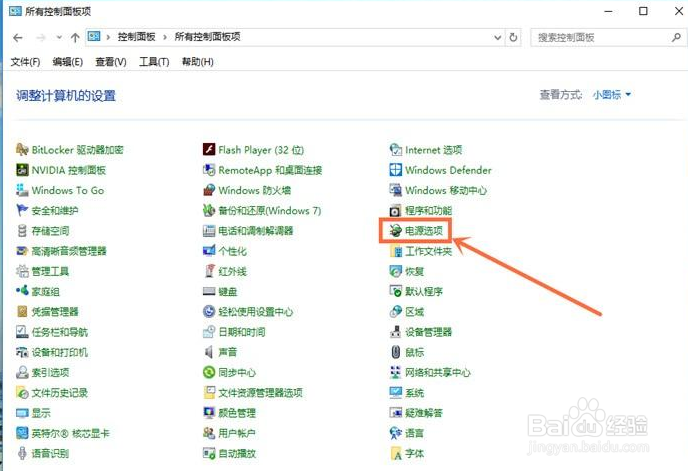The height and width of the screenshot is (471, 688).
Task: Open the 工具(T) menu
Action: click(154, 62)
